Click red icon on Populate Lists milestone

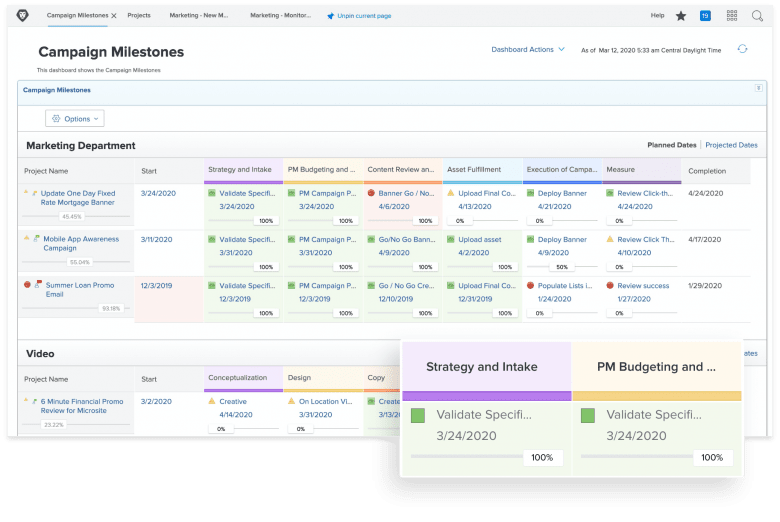pyautogui.click(x=530, y=286)
